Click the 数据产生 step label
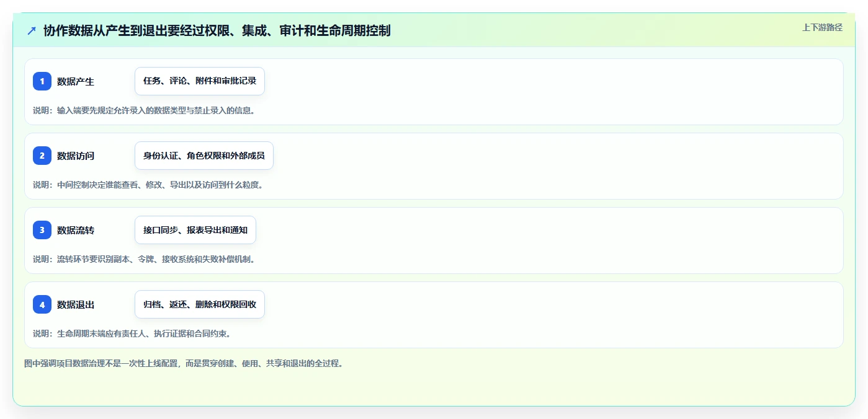This screenshot has width=868, height=419. (x=76, y=81)
